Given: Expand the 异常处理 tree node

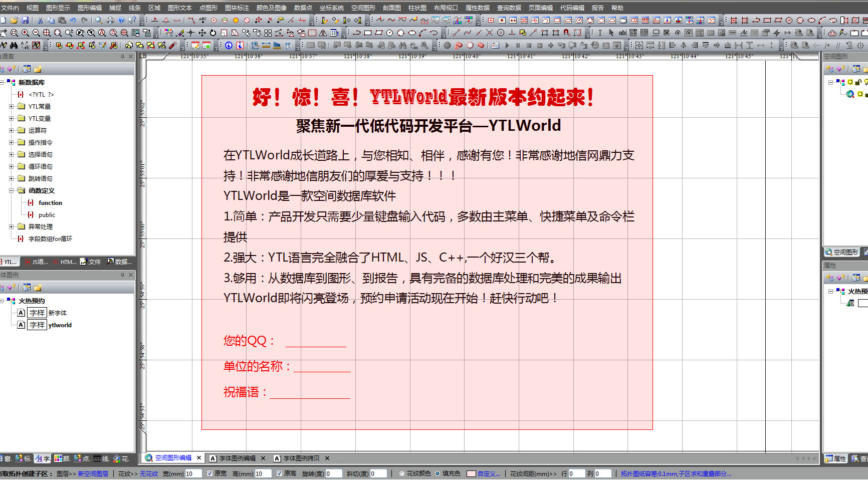Looking at the screenshot, I should (11, 226).
